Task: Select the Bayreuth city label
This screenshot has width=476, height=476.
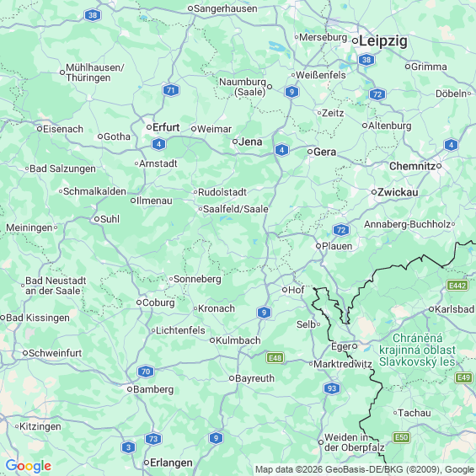Action: [x=254, y=378]
